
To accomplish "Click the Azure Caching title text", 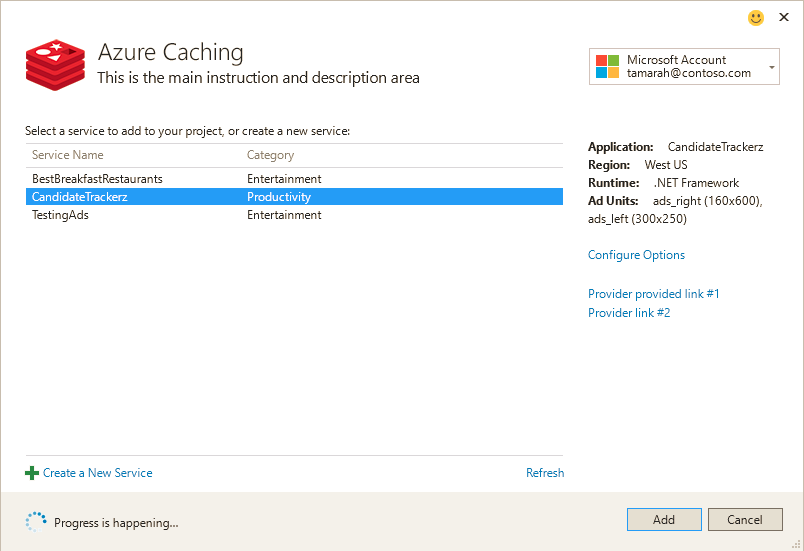I will (x=171, y=52).
